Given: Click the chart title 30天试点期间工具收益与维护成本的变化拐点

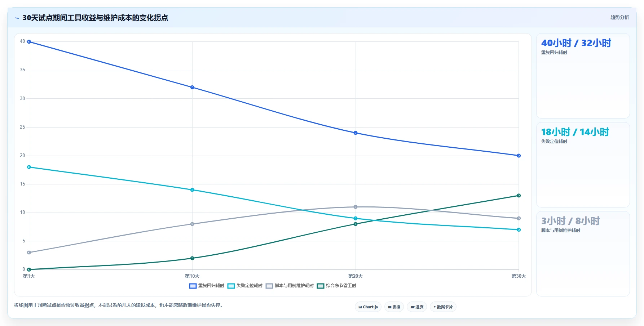Looking at the screenshot, I should pyautogui.click(x=95, y=18).
